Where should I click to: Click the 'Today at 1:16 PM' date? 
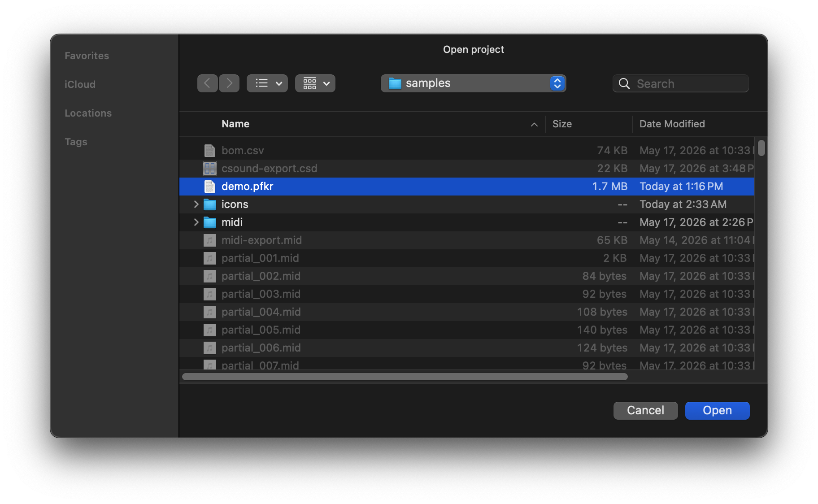[x=681, y=187]
